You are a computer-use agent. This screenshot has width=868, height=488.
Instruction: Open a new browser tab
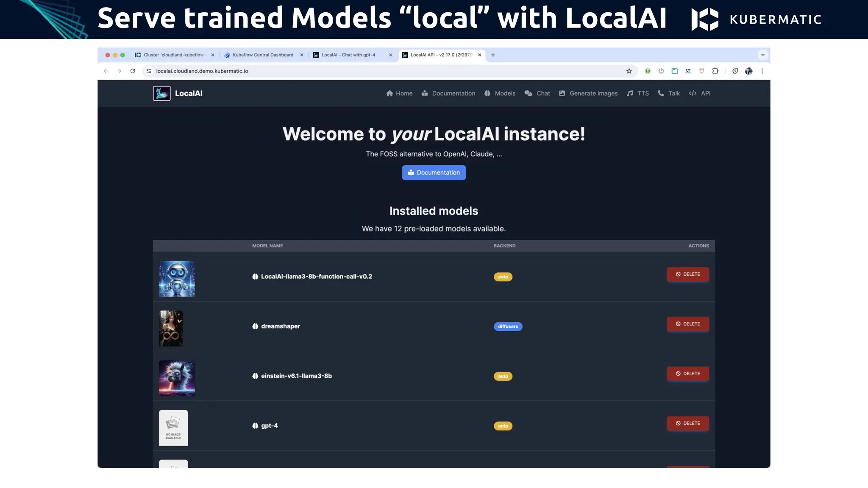[x=493, y=55]
